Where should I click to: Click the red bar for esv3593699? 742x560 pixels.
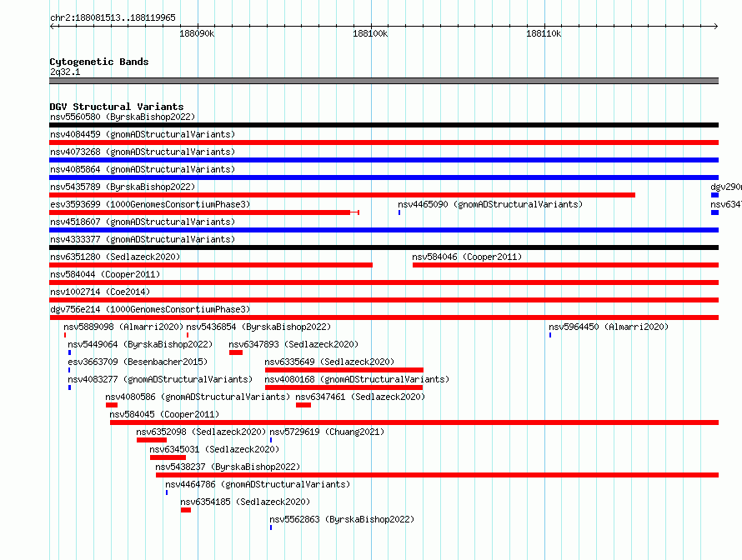point(204,212)
